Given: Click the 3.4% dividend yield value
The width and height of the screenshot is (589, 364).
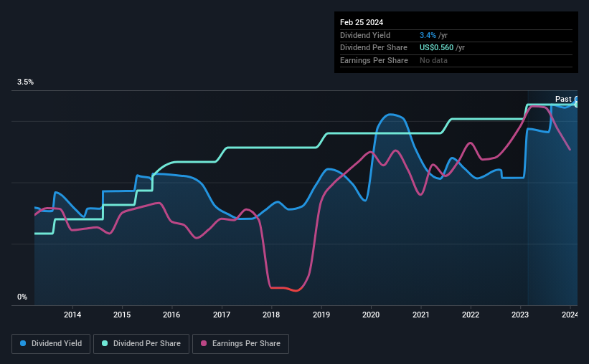Looking at the screenshot, I should (x=428, y=35).
